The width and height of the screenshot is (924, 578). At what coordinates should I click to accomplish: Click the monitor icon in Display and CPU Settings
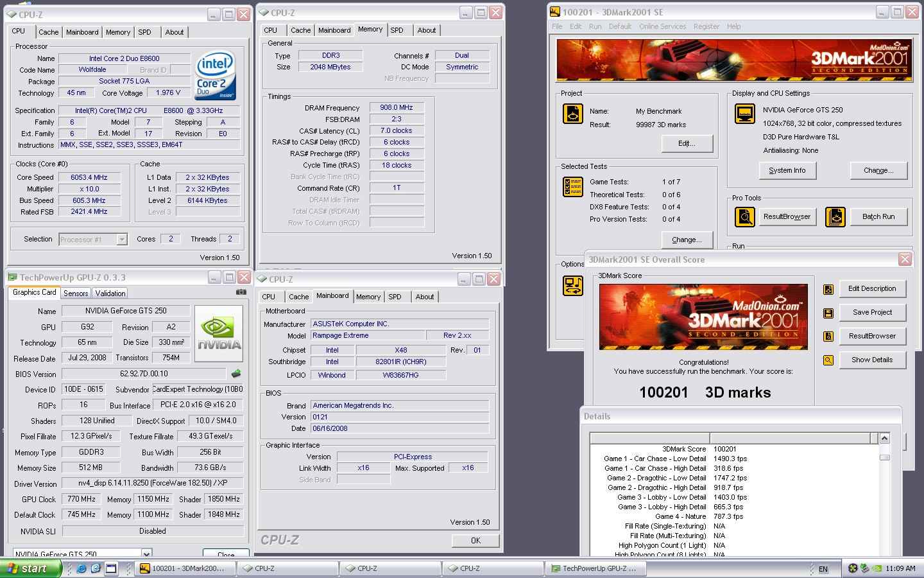tap(744, 114)
